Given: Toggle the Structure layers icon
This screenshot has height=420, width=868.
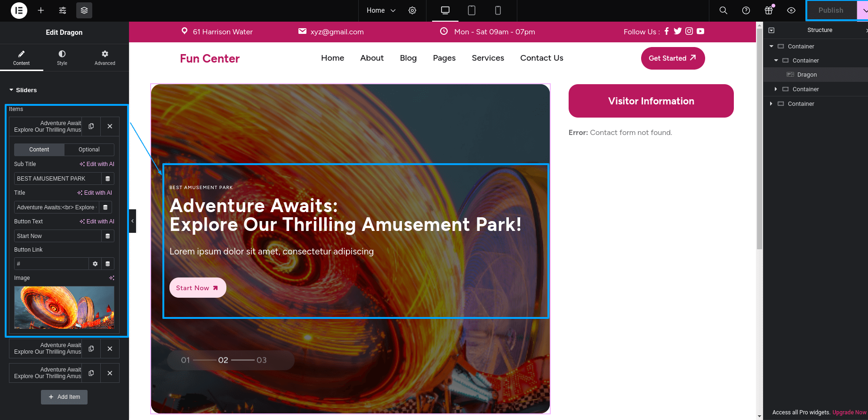Looking at the screenshot, I should (x=84, y=10).
